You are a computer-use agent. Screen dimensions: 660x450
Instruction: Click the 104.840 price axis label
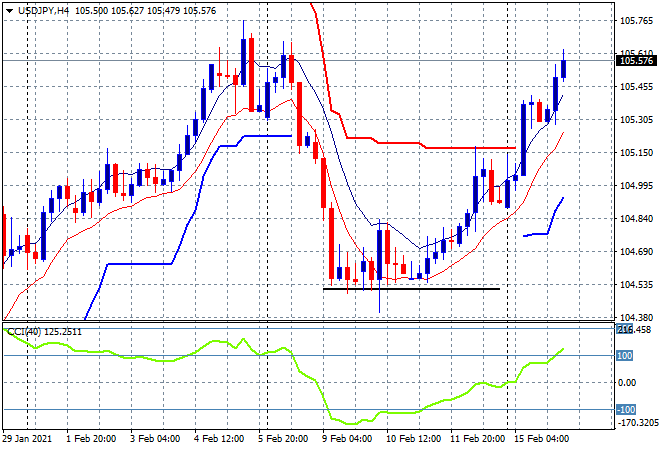point(636,218)
